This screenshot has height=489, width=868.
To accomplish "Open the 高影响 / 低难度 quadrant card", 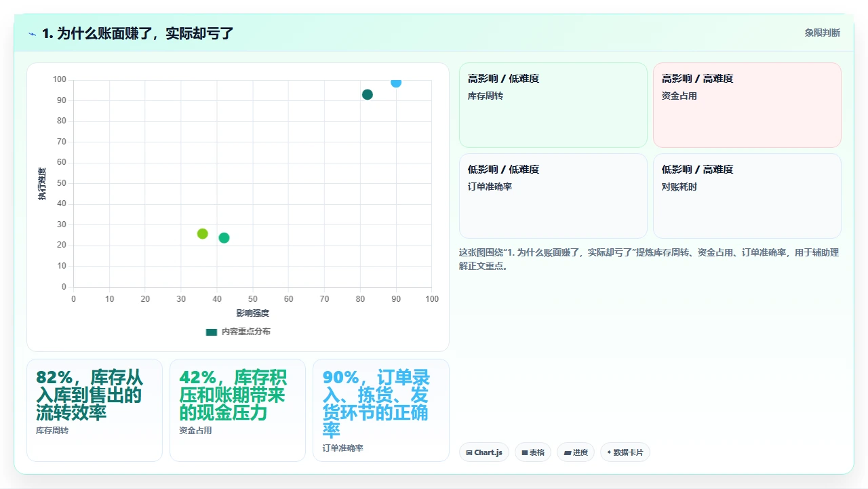I will 553,105.
